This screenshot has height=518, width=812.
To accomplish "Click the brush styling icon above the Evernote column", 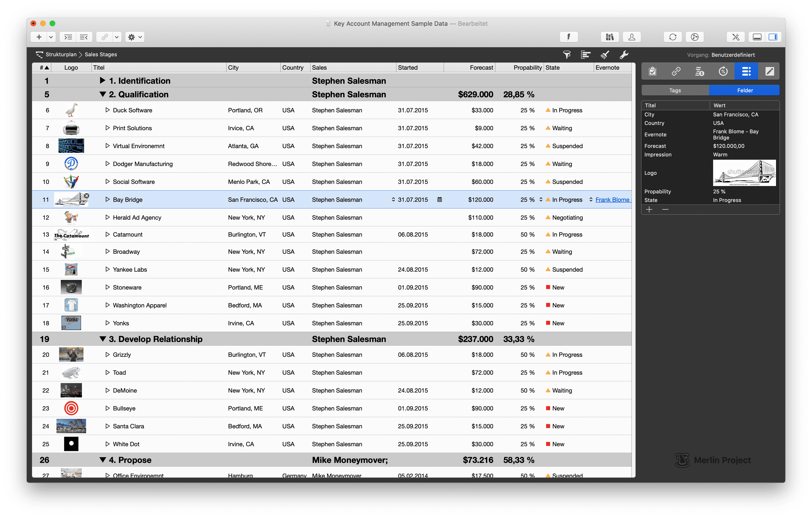I will tap(604, 54).
